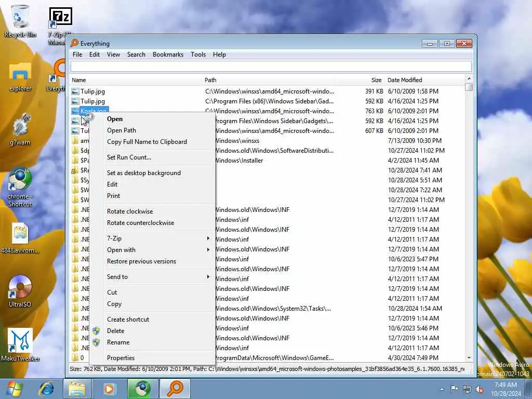Open the Search menu

click(x=136, y=54)
